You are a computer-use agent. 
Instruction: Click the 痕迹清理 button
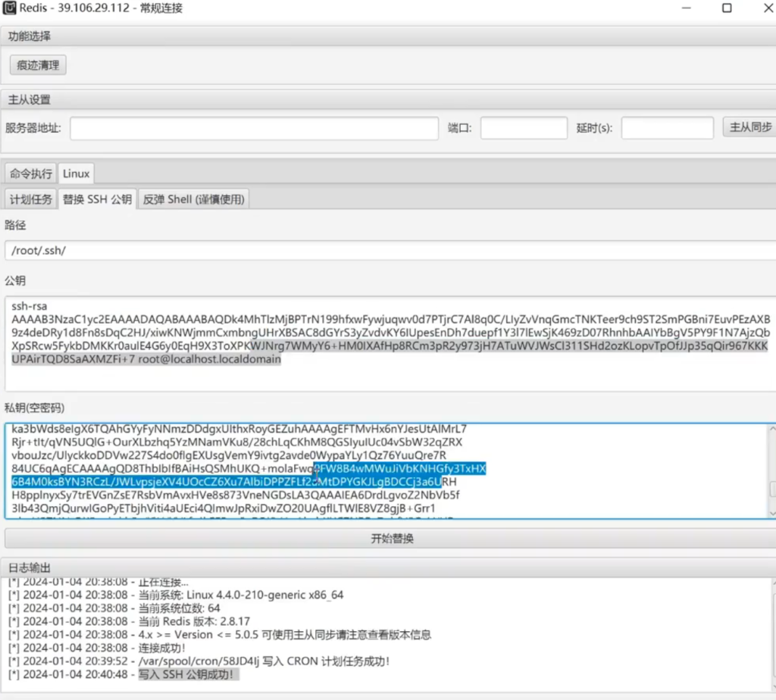[38, 65]
